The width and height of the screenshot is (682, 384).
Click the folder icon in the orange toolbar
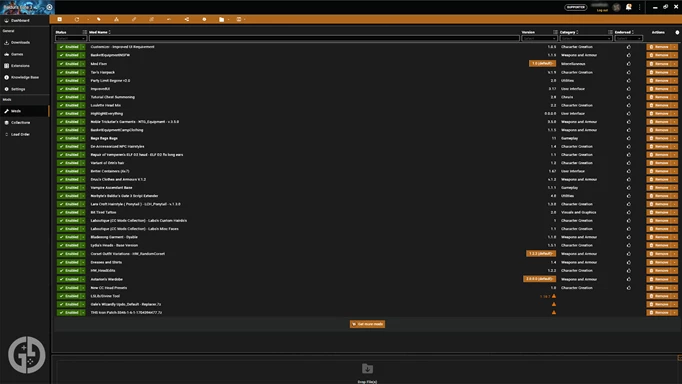(221, 19)
